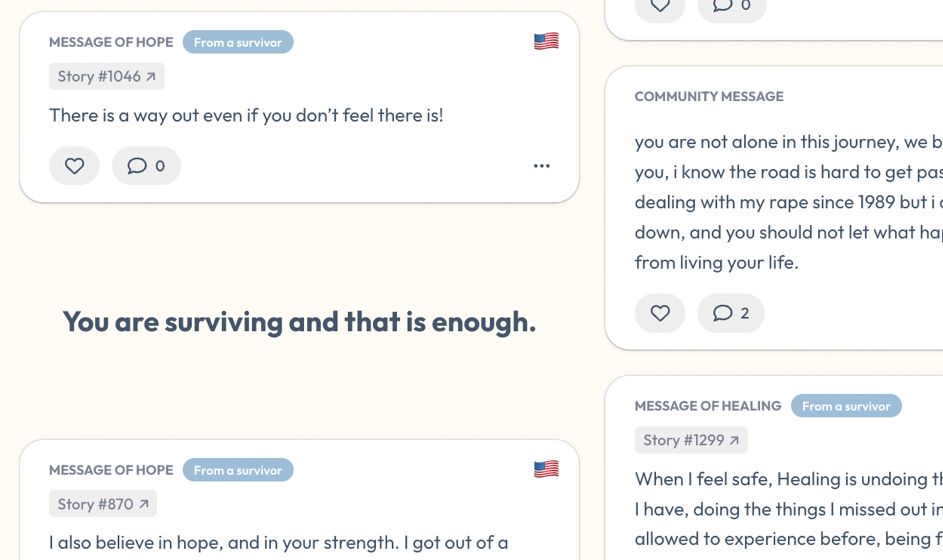This screenshot has width=943, height=560.
Task: Open the Story #870 link
Action: [x=102, y=503]
